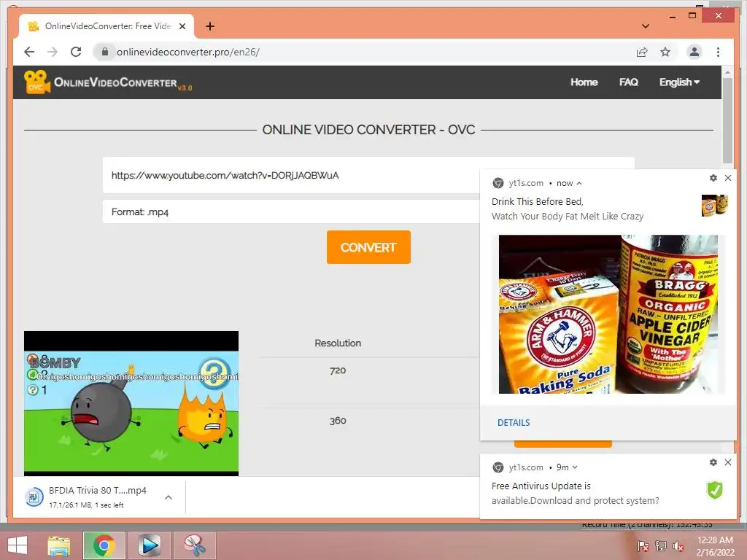The image size is (747, 560).
Task: Open the Chrome three-dot menu
Action: 718,52
